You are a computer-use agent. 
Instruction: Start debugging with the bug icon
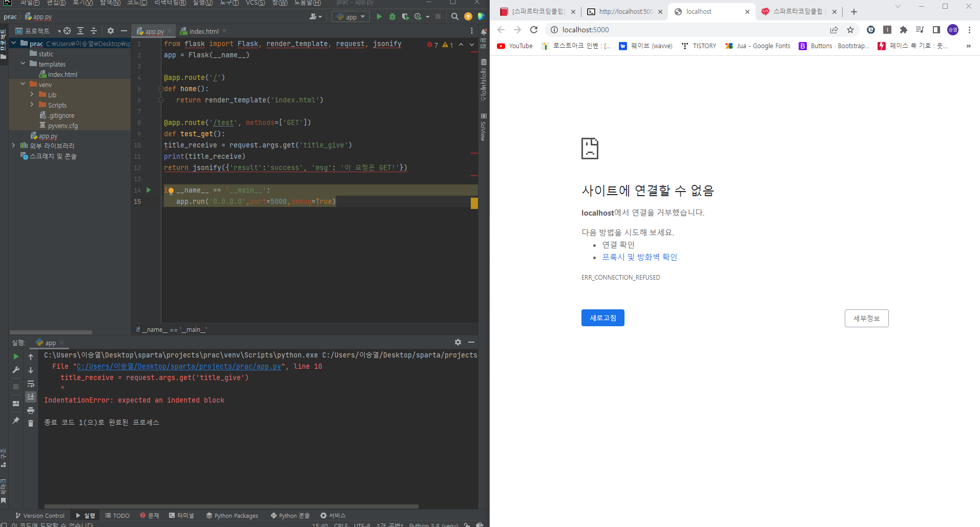(x=392, y=16)
